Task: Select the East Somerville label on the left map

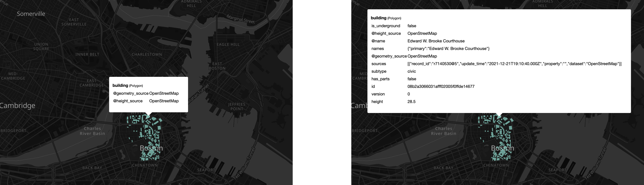Action: pyautogui.click(x=74, y=22)
